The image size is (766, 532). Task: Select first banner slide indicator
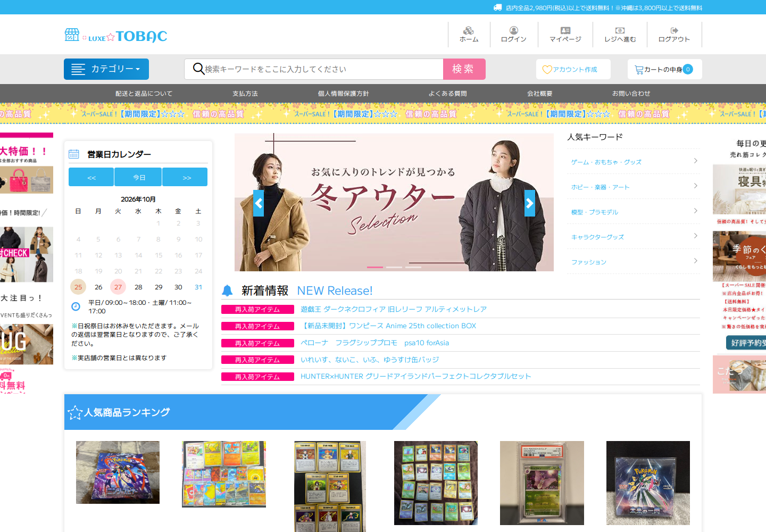coord(375,267)
